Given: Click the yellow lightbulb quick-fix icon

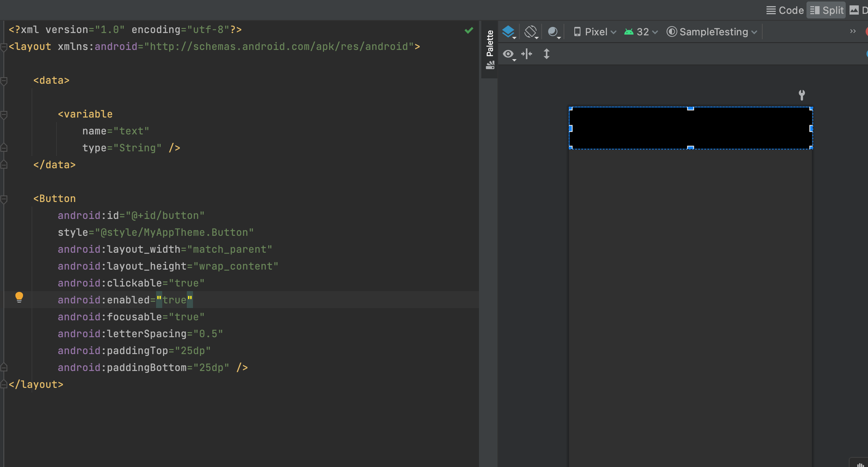Looking at the screenshot, I should [x=19, y=297].
